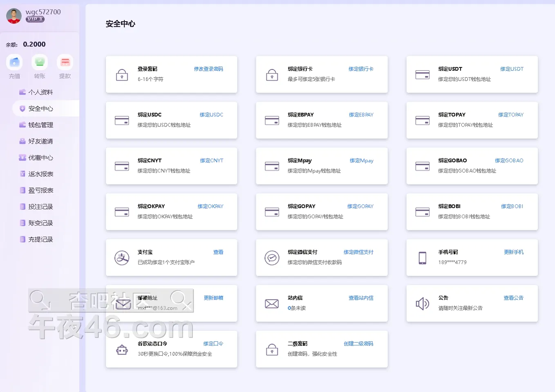Click the withdraw (提款) icon
Screen dimensions: 555x392
pyautogui.click(x=65, y=62)
